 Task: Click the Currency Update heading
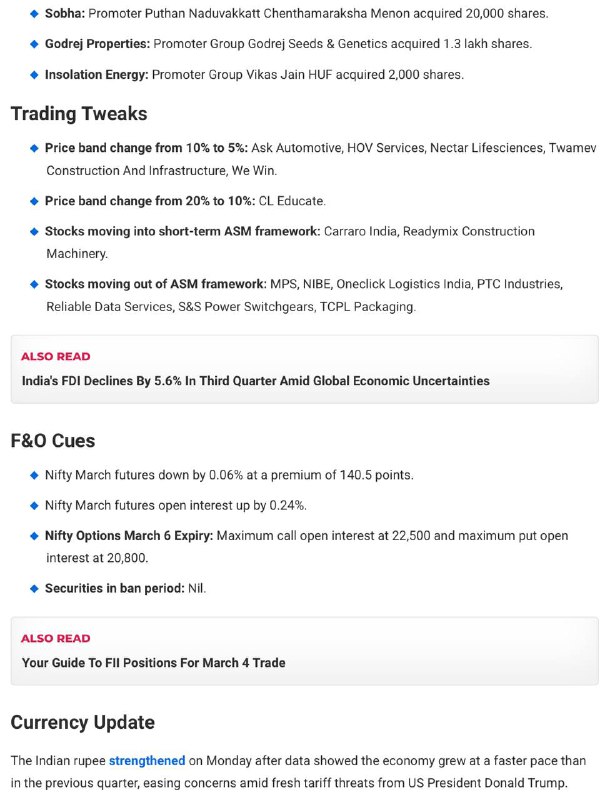[x=83, y=722]
